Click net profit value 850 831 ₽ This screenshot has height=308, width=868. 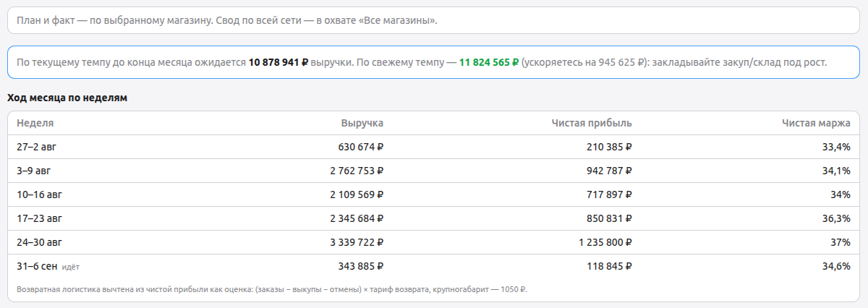(610, 218)
